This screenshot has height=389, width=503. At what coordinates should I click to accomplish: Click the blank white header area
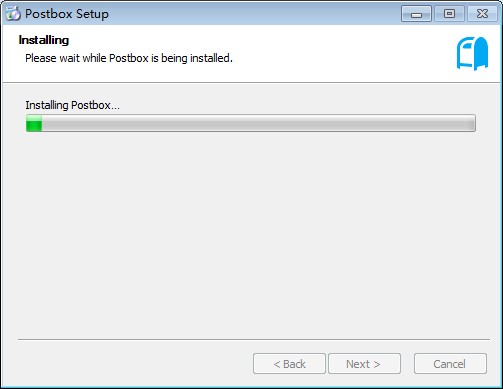(x=333, y=53)
